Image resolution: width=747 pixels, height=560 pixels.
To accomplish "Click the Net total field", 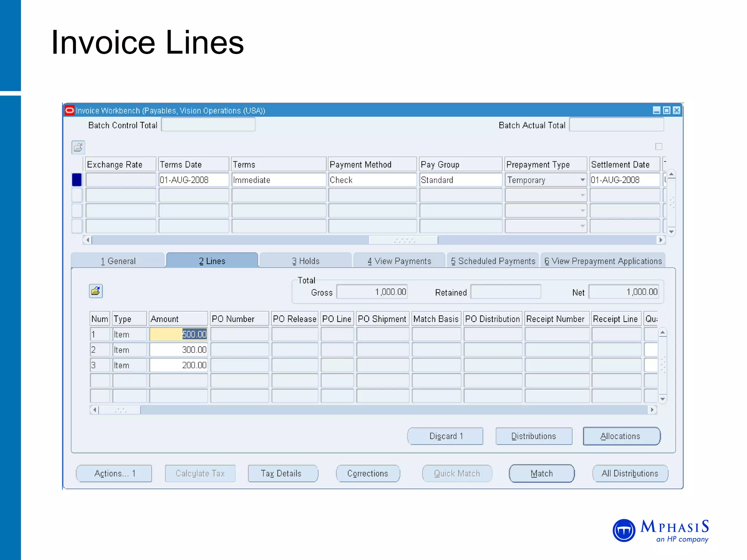I will point(624,292).
